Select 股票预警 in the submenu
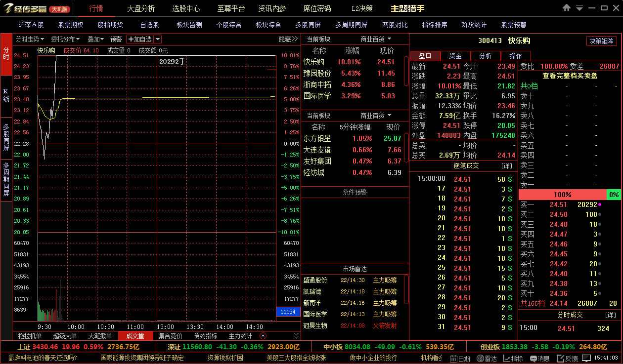Screen dimensions: 623x364 pos(514,25)
